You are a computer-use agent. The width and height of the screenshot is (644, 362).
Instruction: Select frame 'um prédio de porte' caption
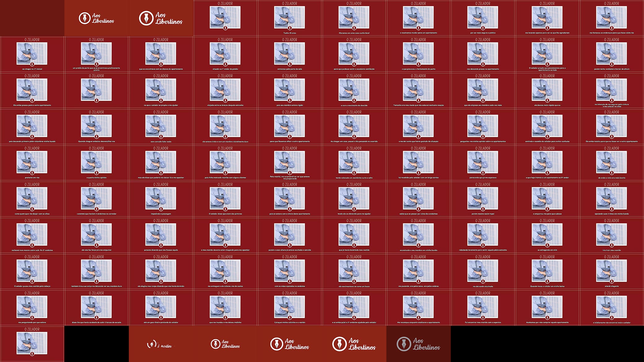96,54
